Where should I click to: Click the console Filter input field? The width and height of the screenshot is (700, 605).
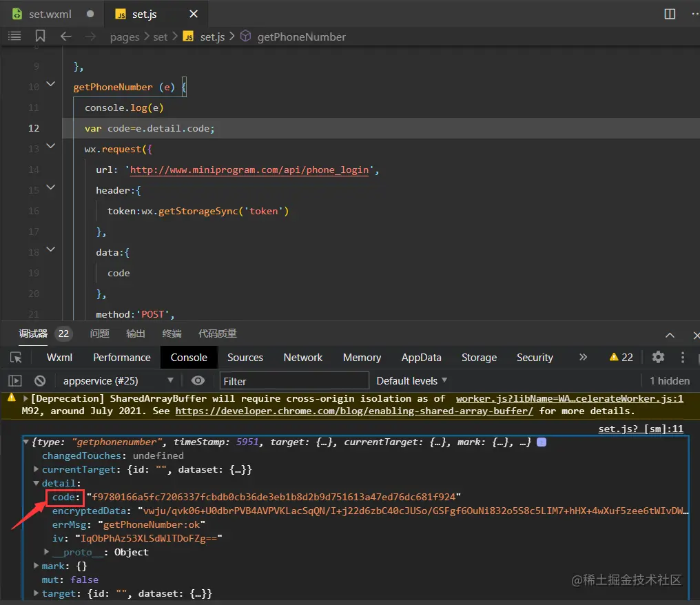point(295,380)
